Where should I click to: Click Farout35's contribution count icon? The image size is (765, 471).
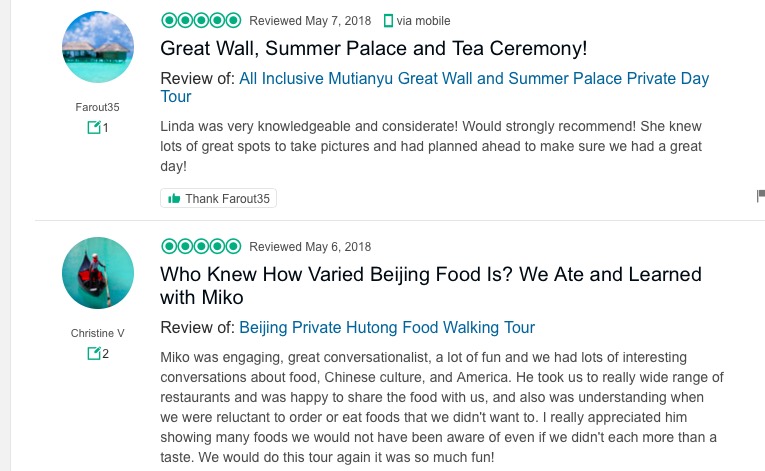point(94,128)
